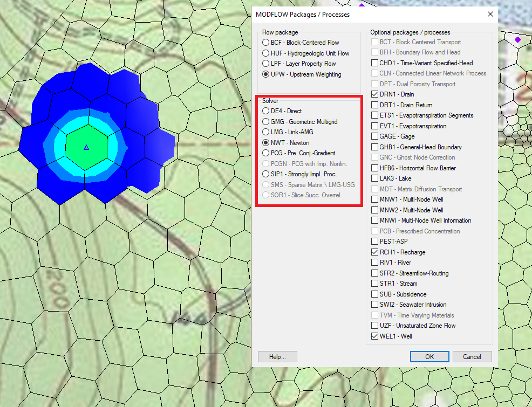Select GMG - Geometric Multigrid solver
The image size is (532, 407).
(266, 121)
